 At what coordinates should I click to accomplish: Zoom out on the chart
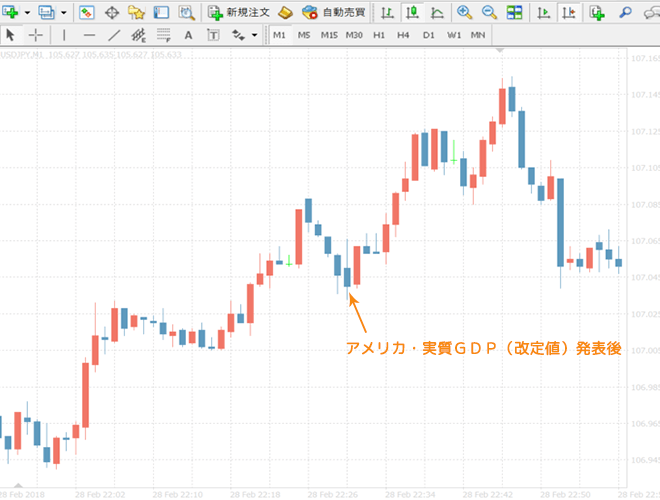pos(489,13)
